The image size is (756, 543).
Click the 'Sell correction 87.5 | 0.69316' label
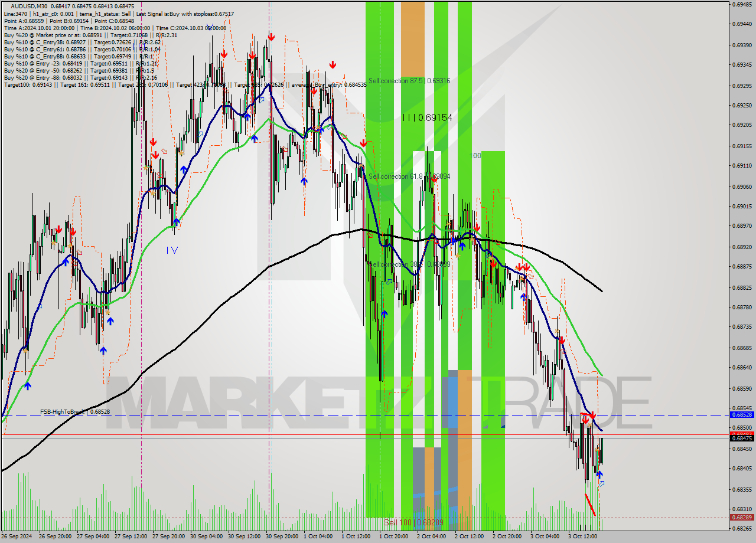[409, 81]
